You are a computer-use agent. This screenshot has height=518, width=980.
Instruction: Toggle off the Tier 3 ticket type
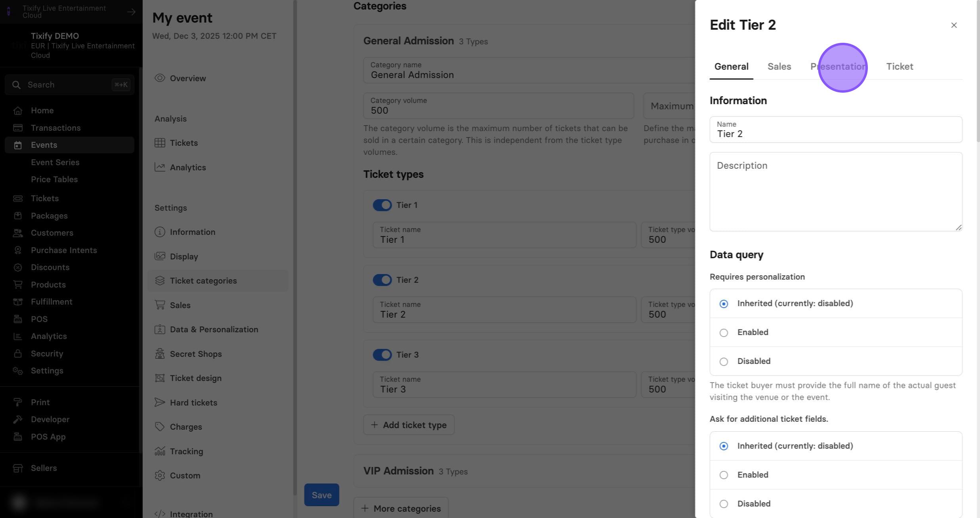click(382, 355)
